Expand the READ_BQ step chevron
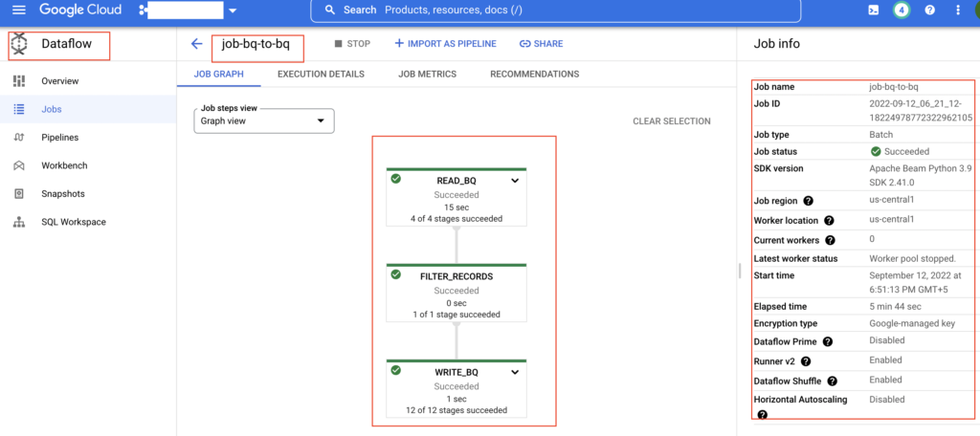The height and width of the screenshot is (436, 980). click(515, 181)
